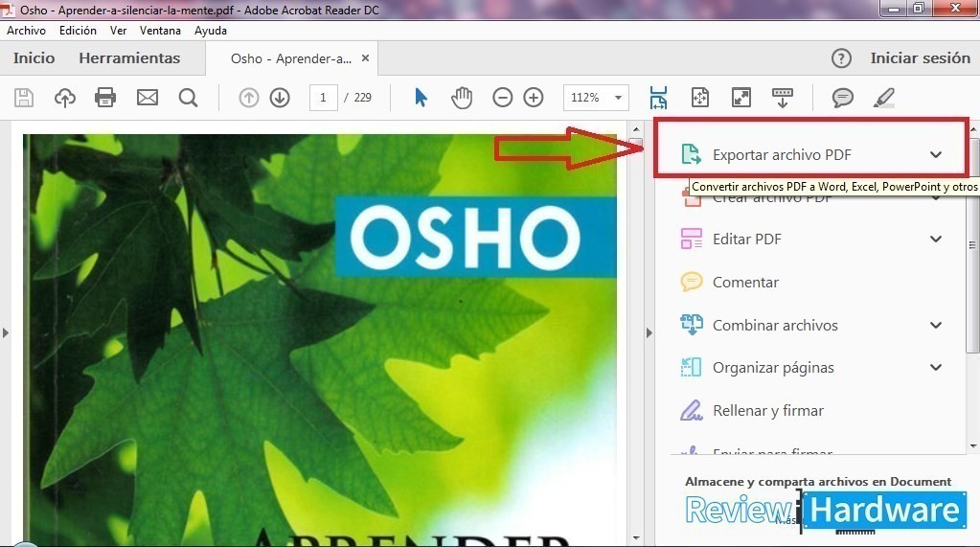Viewport: 980px width, 547px height.
Task: Click Iniciar sesión
Action: point(920,58)
